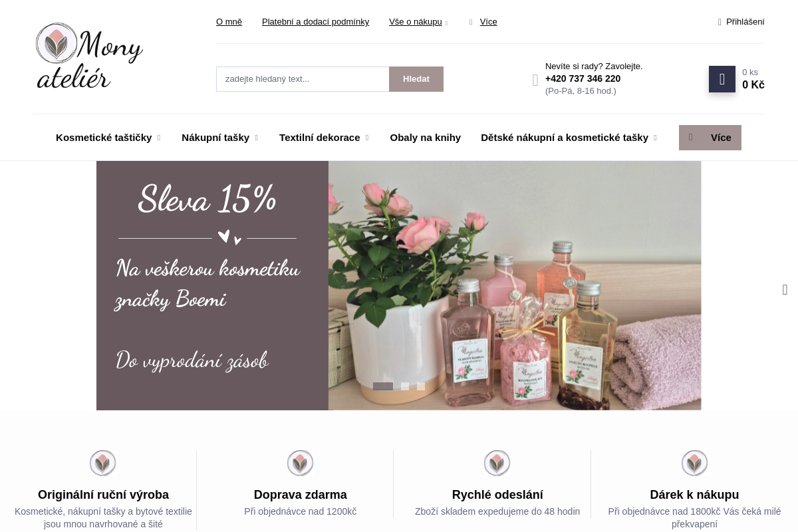Screen dimensions: 798x532
Task: Click the Hledat search button
Action: coord(416,79)
